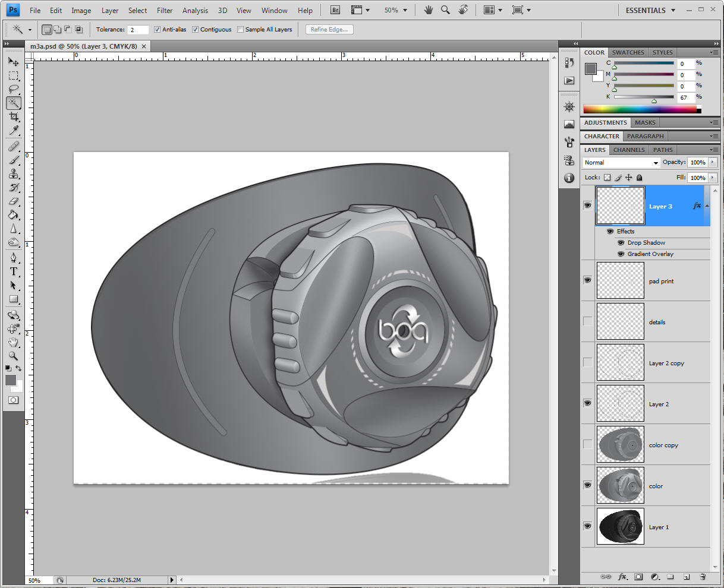
Task: Switch to the Channels tab
Action: (x=628, y=150)
